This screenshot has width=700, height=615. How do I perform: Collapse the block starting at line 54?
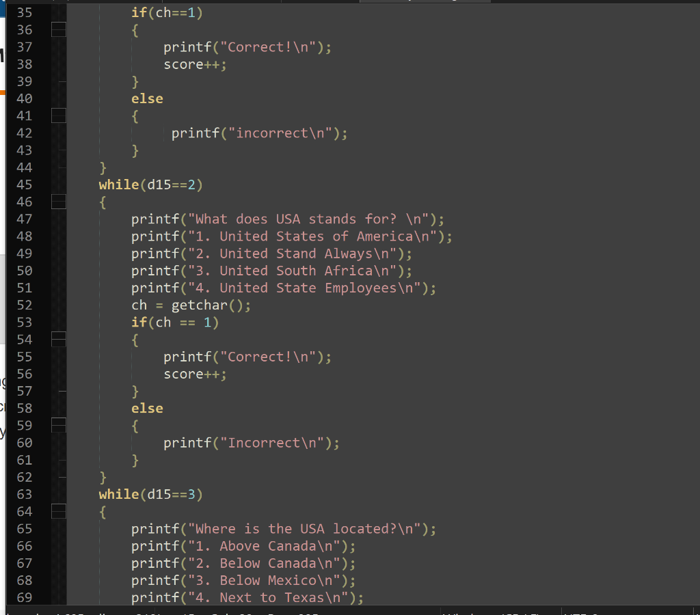tap(59, 339)
